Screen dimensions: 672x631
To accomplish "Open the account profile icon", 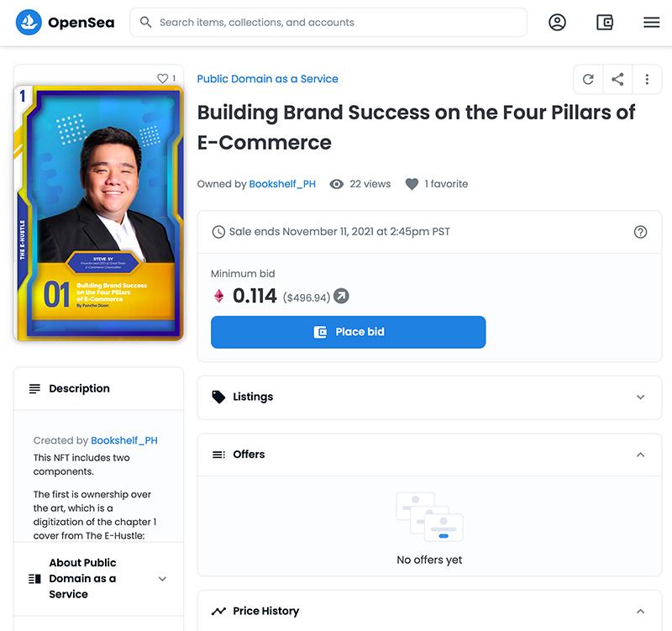I will coord(557,23).
